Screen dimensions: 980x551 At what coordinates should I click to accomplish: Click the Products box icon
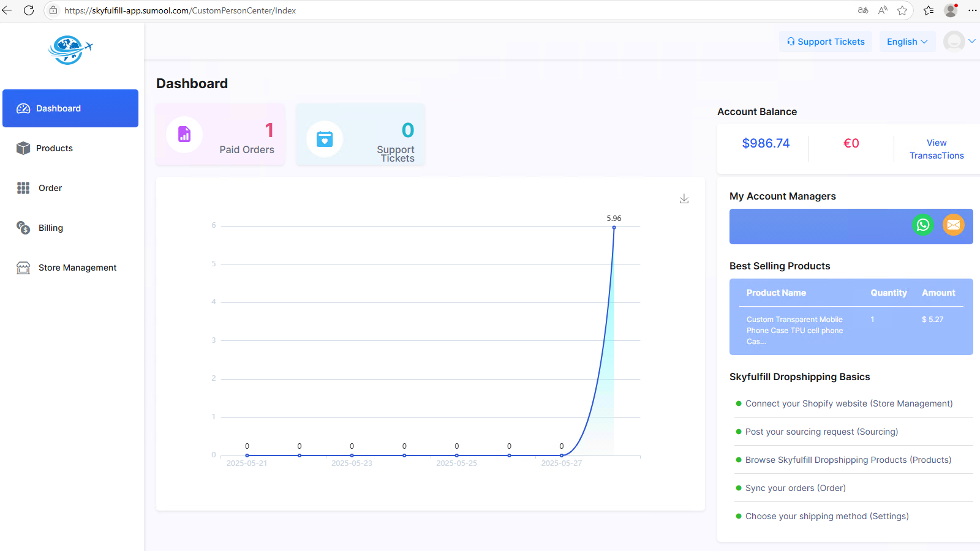[x=23, y=148]
